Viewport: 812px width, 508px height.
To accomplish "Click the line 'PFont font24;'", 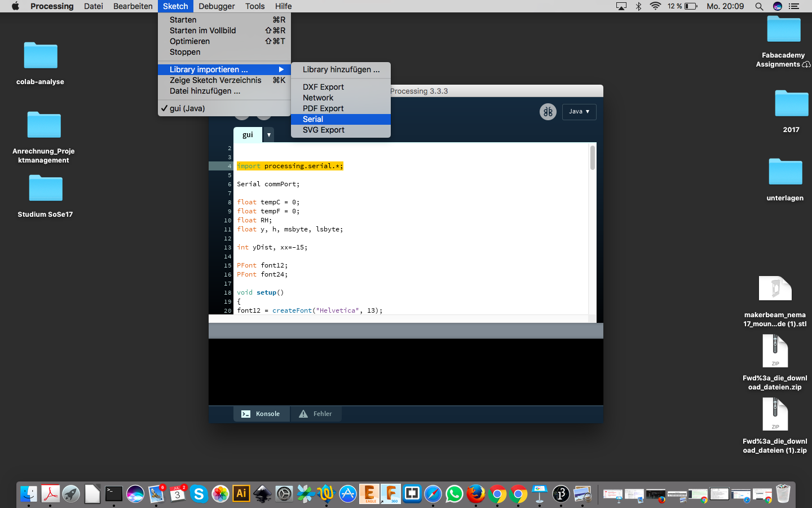I will tap(262, 274).
